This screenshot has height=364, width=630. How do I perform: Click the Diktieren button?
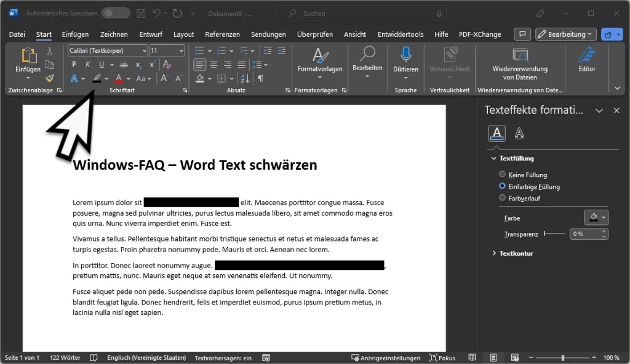[405, 63]
